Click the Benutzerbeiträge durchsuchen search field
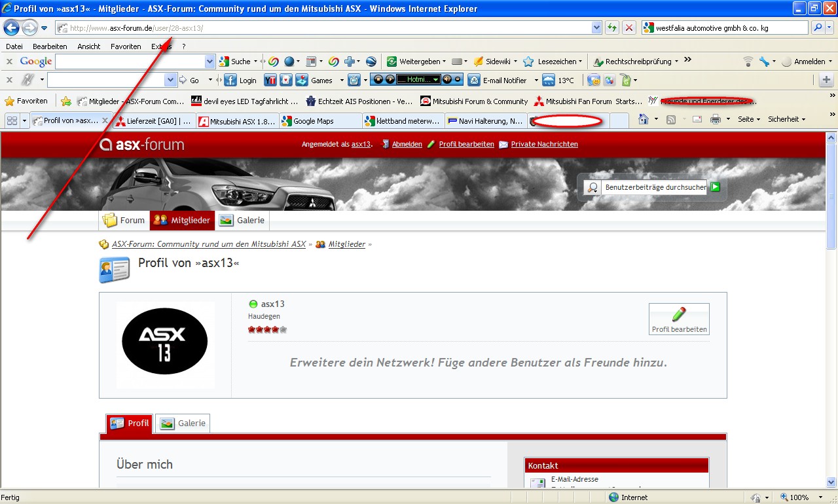 (655, 187)
